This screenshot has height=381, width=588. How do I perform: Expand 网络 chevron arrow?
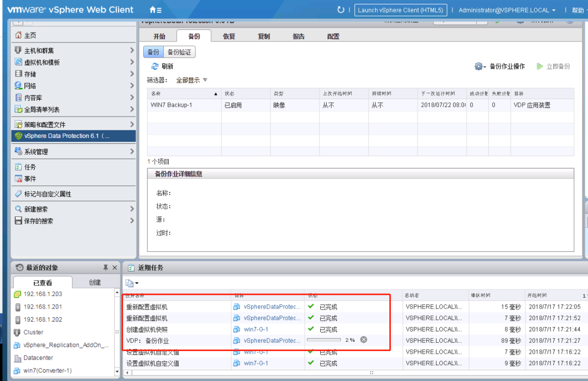point(132,86)
